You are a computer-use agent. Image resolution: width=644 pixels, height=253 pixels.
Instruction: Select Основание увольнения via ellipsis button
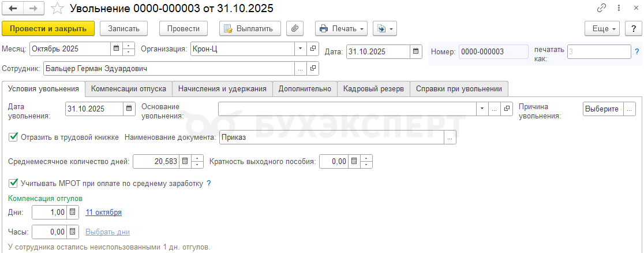coord(494,109)
